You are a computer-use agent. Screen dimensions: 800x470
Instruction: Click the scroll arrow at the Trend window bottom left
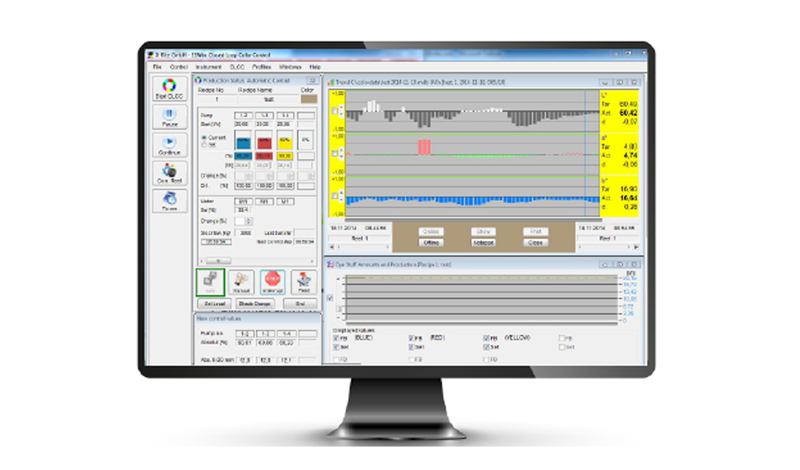coord(332,247)
